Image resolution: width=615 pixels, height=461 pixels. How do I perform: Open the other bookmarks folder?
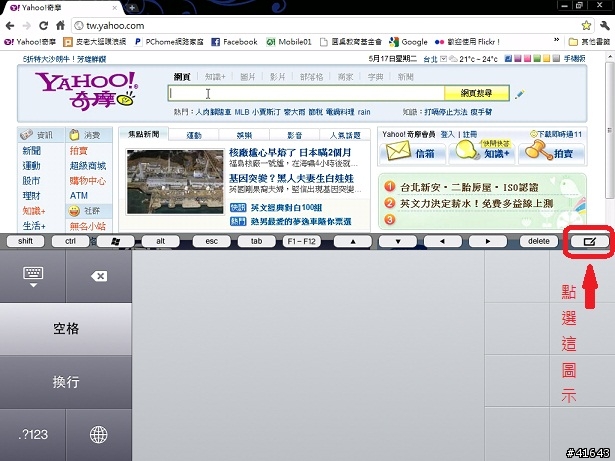click(589, 42)
